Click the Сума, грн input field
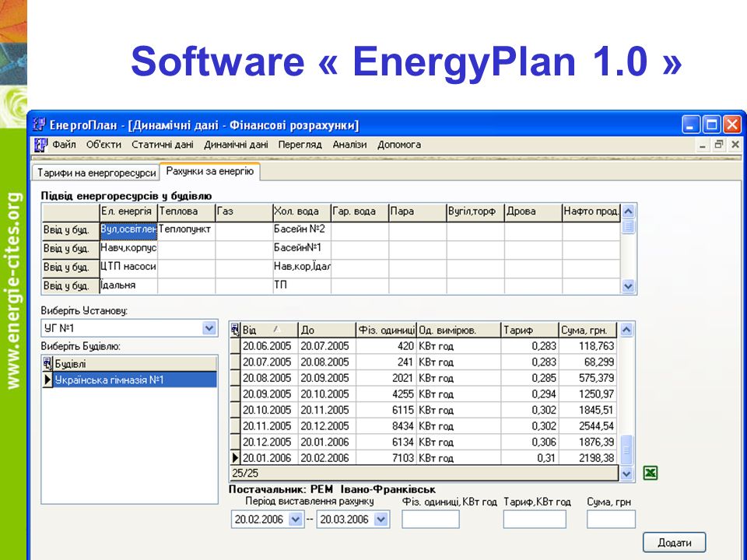The height and width of the screenshot is (560, 747). [611, 519]
